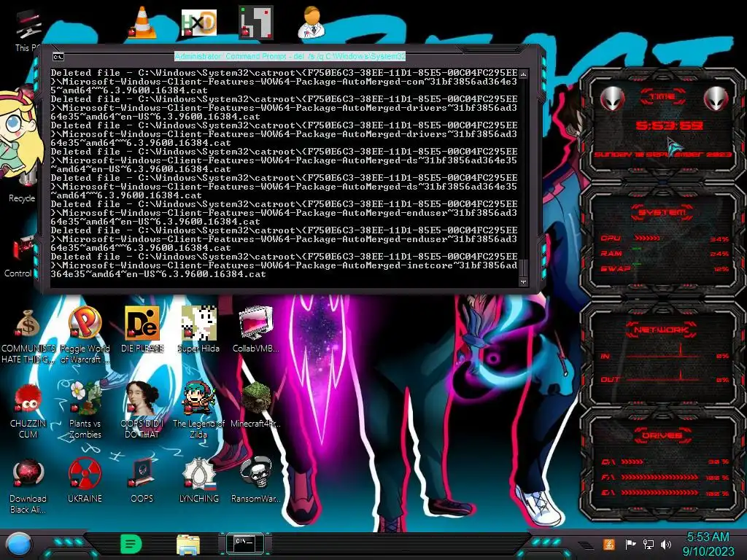747x560 pixels.
Task: Select the This PC desktop icon
Action: (x=28, y=29)
